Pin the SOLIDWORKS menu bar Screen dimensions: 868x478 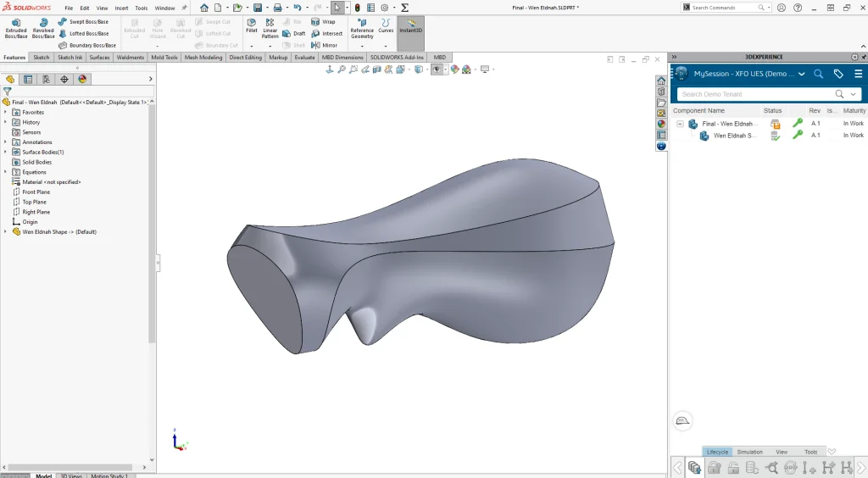click(184, 8)
